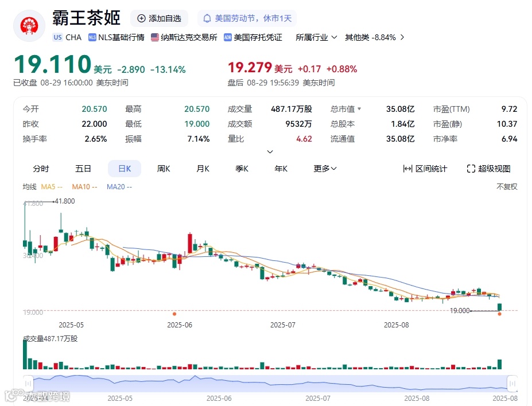Toggle the MA5 moving average
The width and height of the screenshot is (532, 406).
point(52,187)
